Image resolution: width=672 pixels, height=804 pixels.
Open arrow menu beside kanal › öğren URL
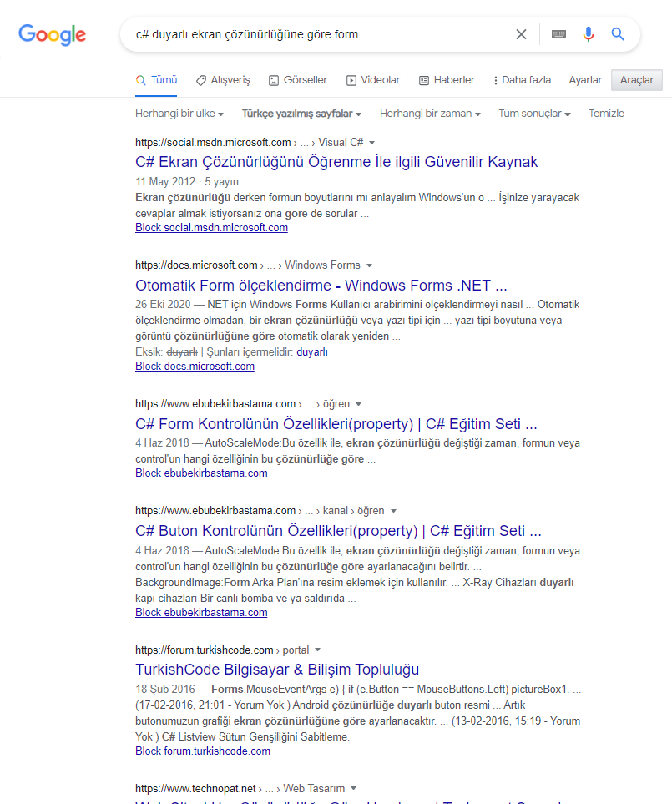pyautogui.click(x=393, y=511)
